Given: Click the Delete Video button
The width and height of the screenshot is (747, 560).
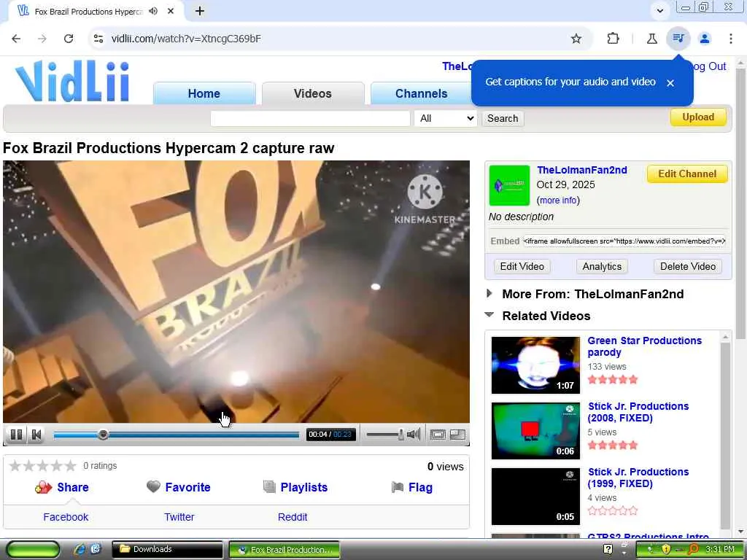Looking at the screenshot, I should click(687, 266).
